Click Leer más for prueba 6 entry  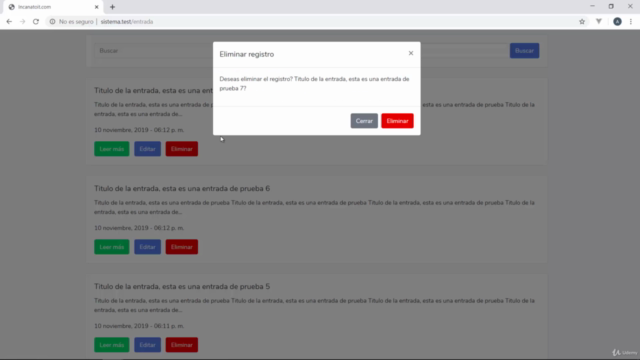(111, 247)
